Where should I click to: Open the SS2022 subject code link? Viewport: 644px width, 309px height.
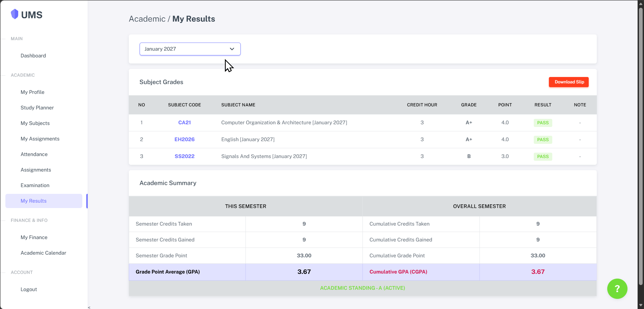[184, 156]
